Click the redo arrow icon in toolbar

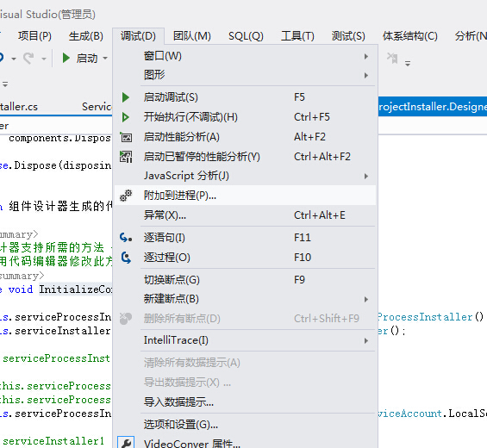click(x=29, y=58)
